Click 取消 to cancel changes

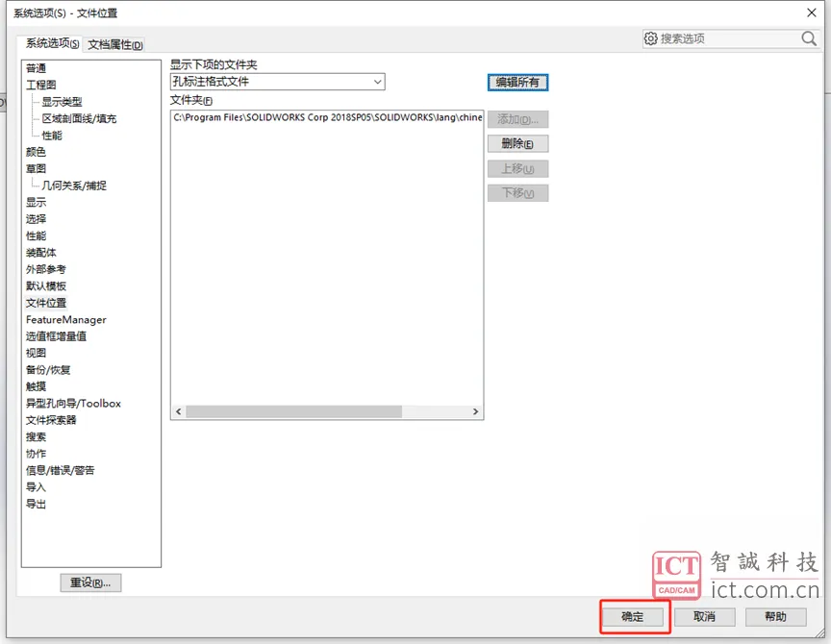(x=704, y=617)
